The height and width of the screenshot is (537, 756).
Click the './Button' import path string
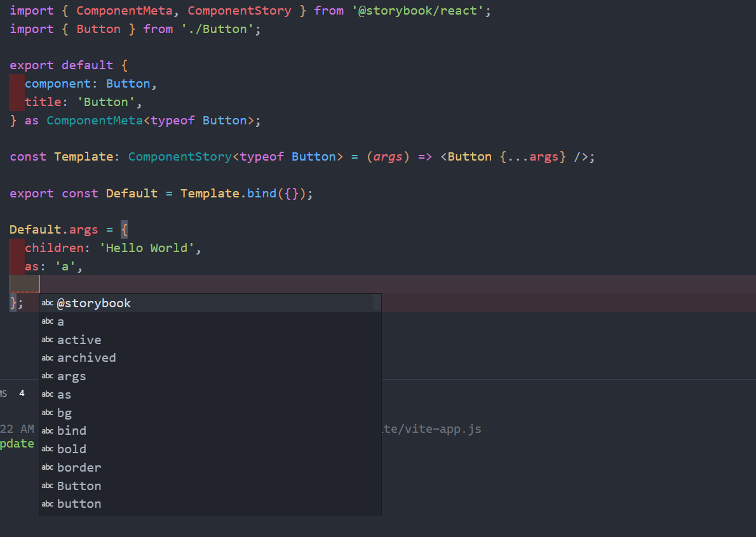pyautogui.click(x=217, y=29)
